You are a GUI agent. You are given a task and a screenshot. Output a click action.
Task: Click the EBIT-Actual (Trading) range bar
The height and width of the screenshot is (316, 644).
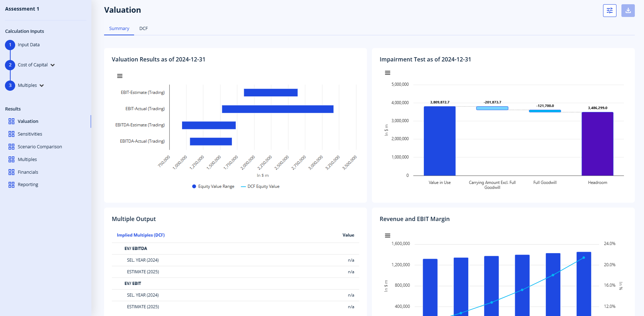click(278, 109)
